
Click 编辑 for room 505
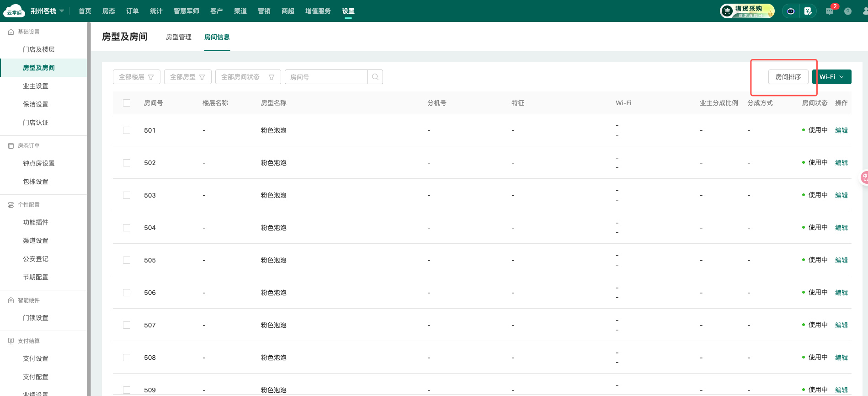[x=841, y=260]
